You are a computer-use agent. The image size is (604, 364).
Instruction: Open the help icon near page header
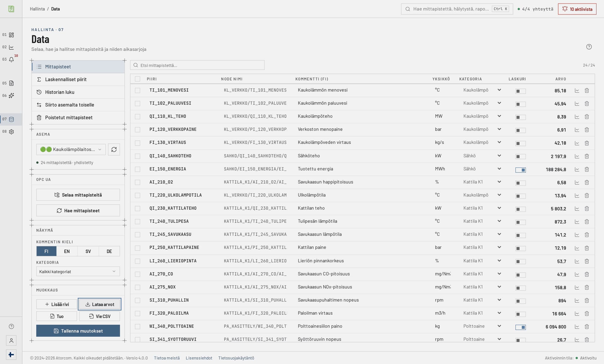coord(589,47)
